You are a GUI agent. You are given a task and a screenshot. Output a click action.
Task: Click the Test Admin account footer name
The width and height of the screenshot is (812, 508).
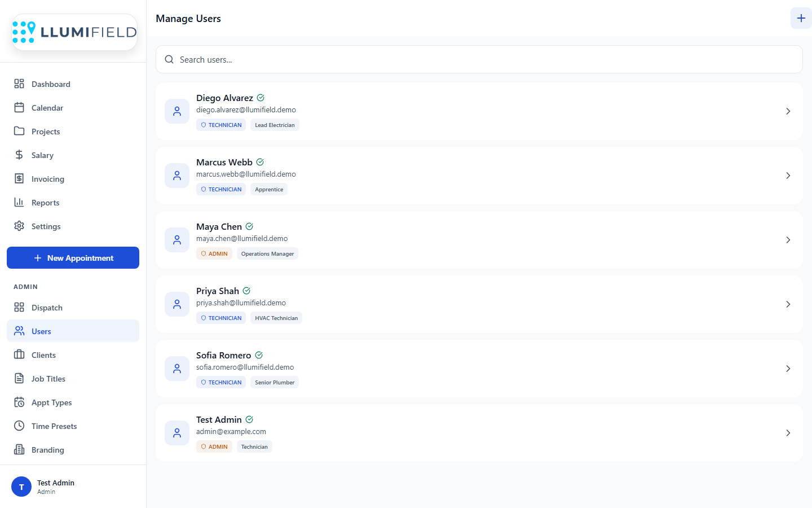pos(56,483)
